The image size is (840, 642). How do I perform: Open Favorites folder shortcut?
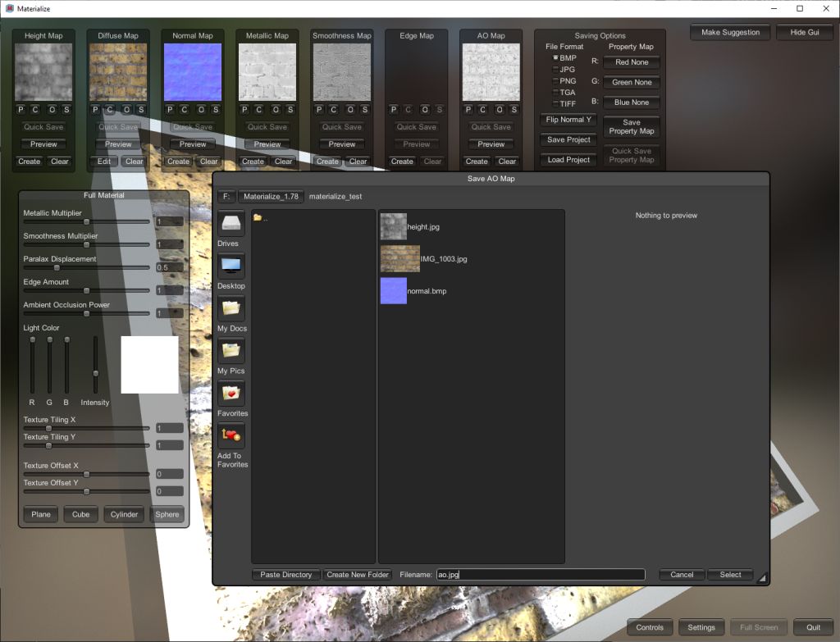coord(231,393)
